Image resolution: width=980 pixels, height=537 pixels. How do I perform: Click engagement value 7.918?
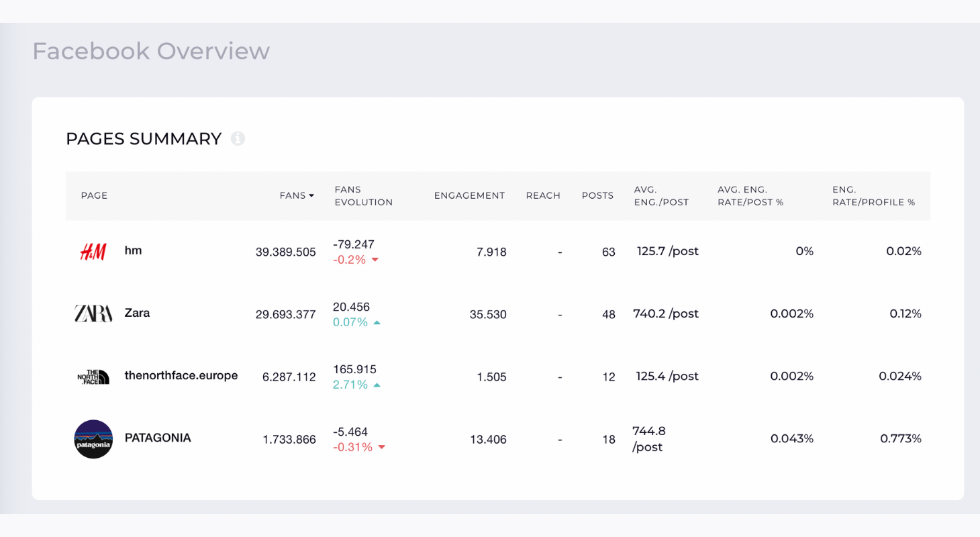click(x=491, y=252)
